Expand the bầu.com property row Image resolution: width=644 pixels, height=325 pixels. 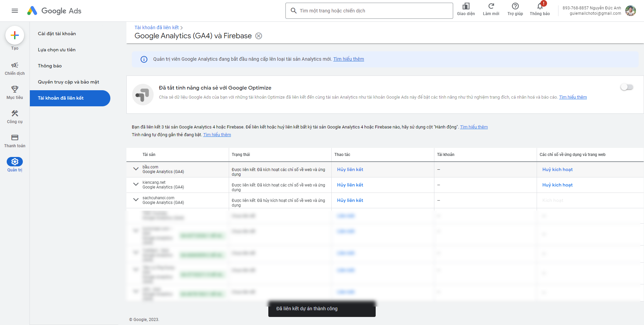click(136, 169)
